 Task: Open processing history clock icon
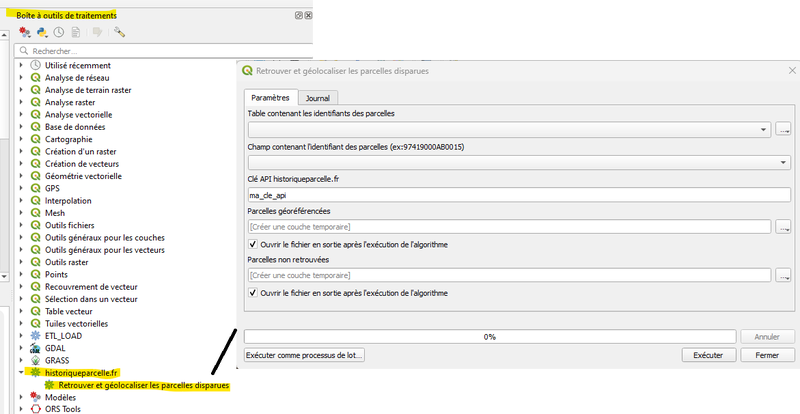(59, 32)
